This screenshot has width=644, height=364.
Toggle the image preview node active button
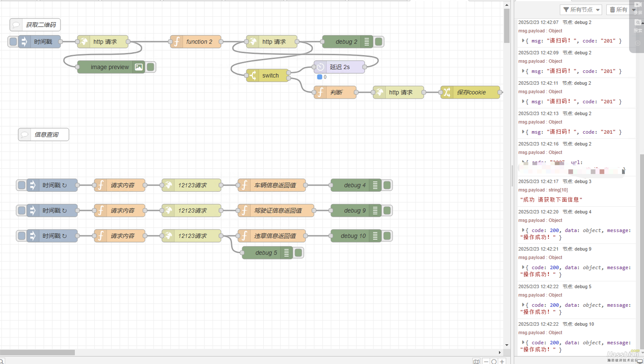(x=151, y=67)
